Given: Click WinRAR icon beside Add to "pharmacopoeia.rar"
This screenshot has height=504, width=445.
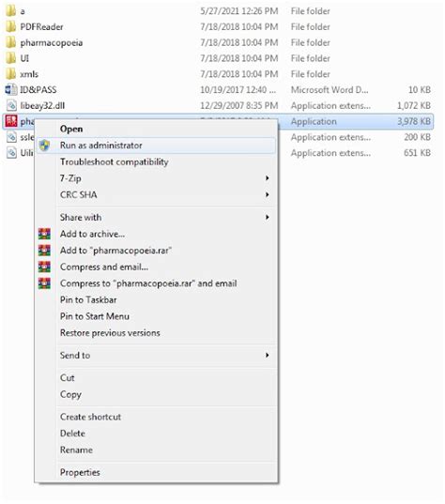Looking at the screenshot, I should click(x=44, y=250).
